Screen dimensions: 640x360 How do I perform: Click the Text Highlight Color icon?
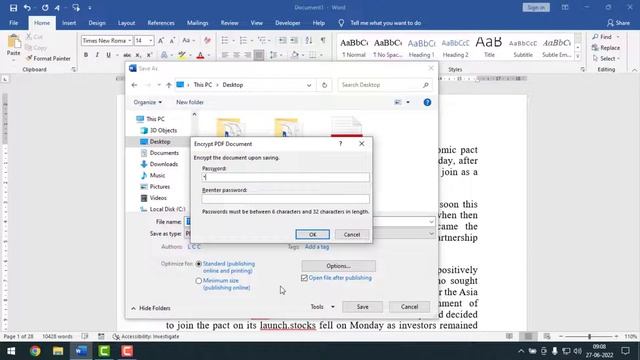[x=182, y=55]
